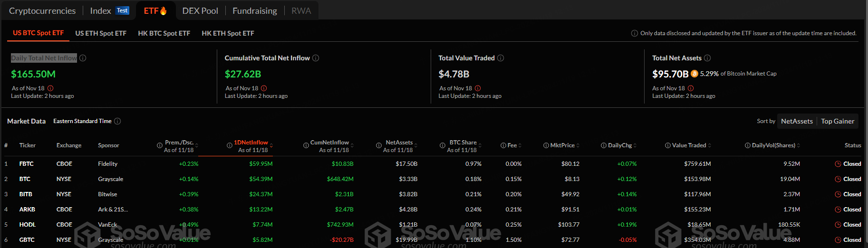Sort table by CumNetInflow column
This screenshot has height=248, width=868.
coord(329,143)
